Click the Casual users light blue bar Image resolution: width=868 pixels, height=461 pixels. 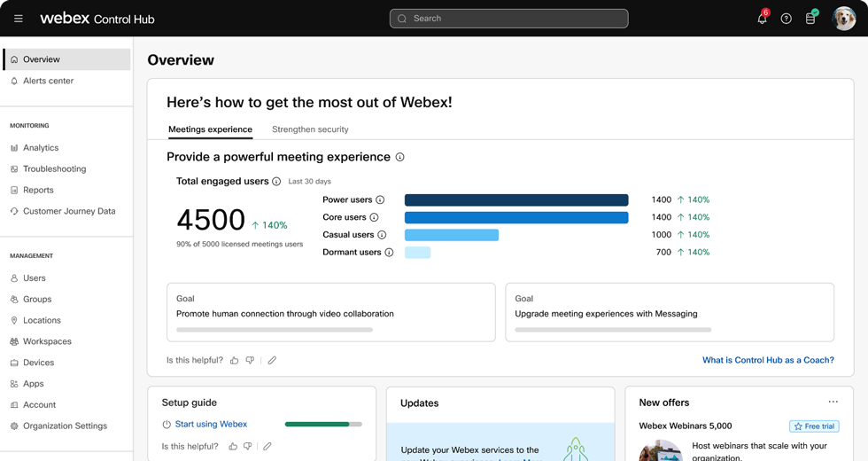click(x=452, y=235)
